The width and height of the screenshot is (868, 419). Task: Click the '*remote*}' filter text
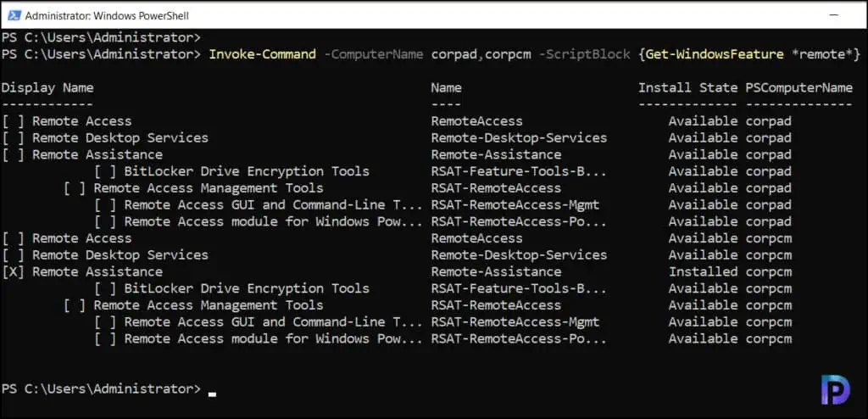click(x=826, y=54)
